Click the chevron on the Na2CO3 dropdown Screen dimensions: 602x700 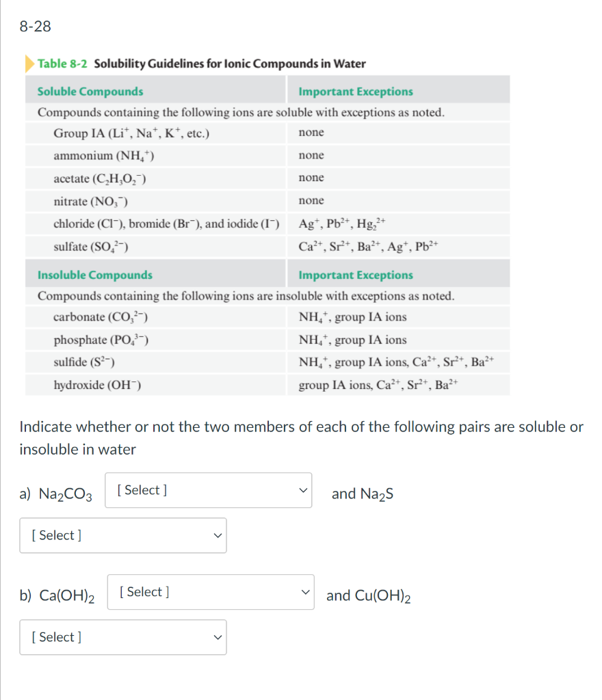[x=302, y=490]
